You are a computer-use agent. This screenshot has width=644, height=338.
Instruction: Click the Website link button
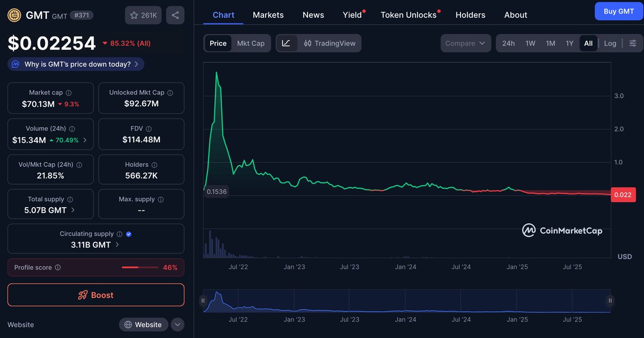[x=144, y=325]
